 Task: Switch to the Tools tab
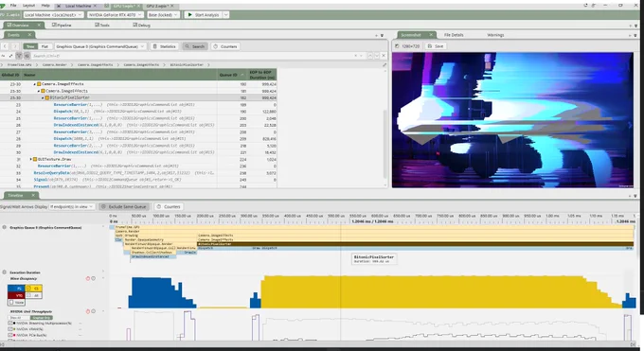click(102, 25)
